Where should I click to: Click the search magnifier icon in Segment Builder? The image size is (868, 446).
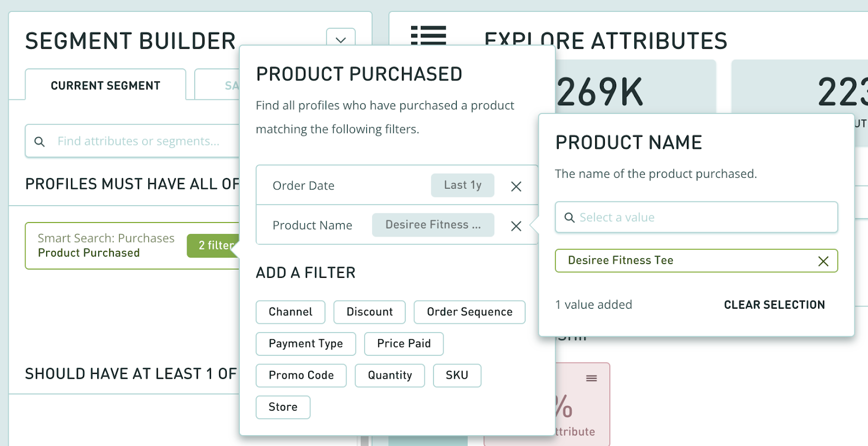click(40, 142)
